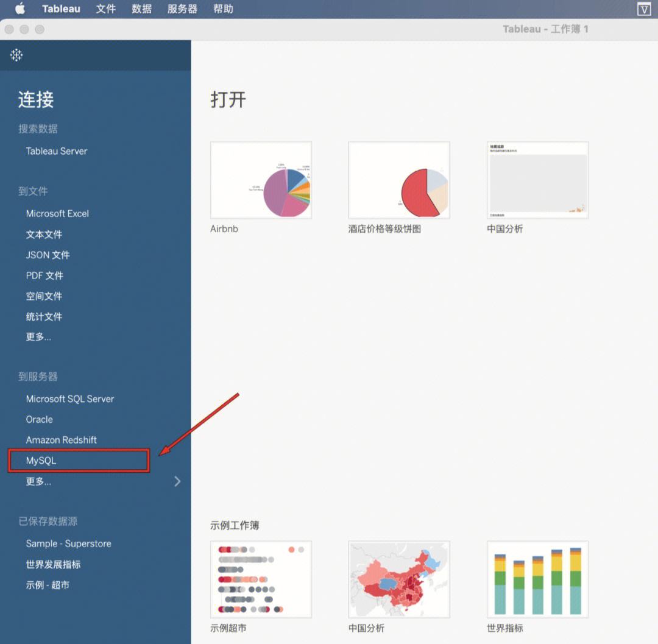This screenshot has width=658, height=644.
Task: Click the Tableau logo icon in the sidebar
Action: pyautogui.click(x=16, y=55)
